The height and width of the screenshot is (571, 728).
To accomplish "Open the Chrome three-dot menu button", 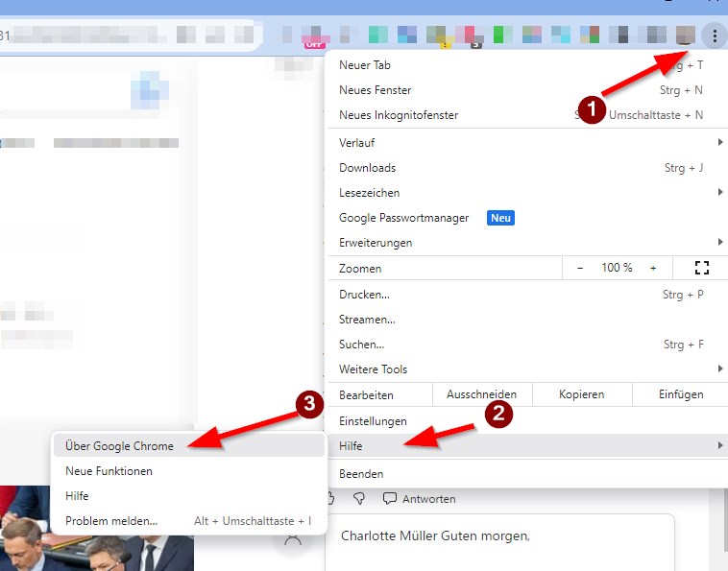I will point(715,35).
